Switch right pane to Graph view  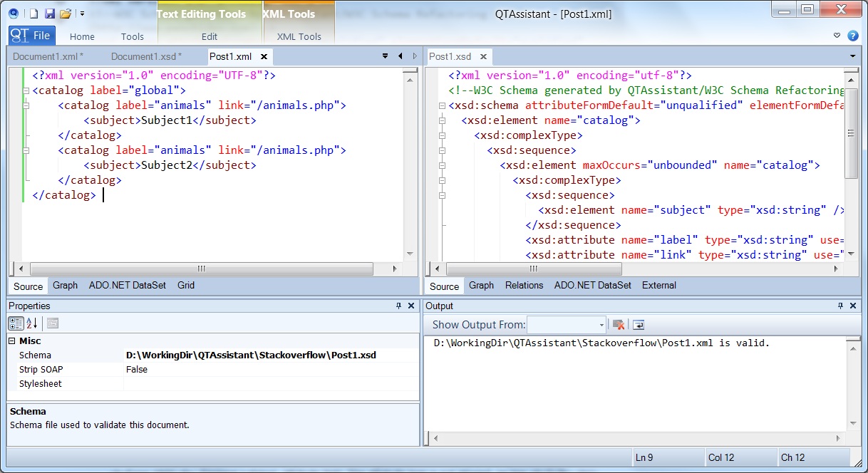[481, 285]
